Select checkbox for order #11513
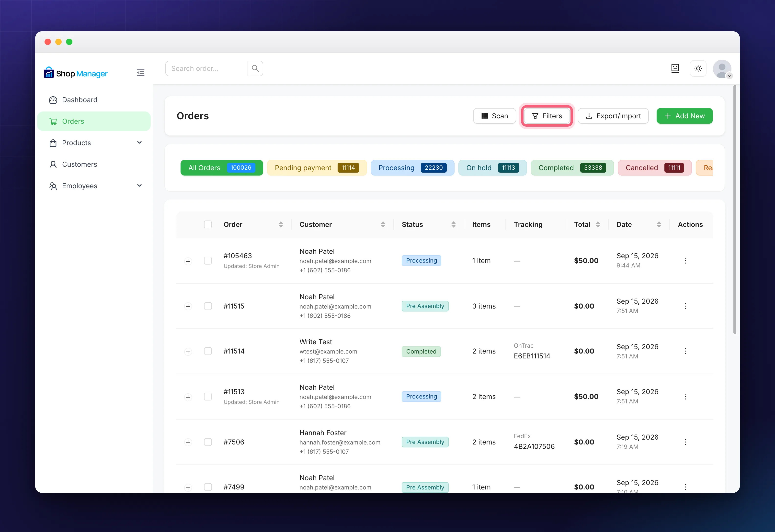The height and width of the screenshot is (532, 775). (x=208, y=397)
